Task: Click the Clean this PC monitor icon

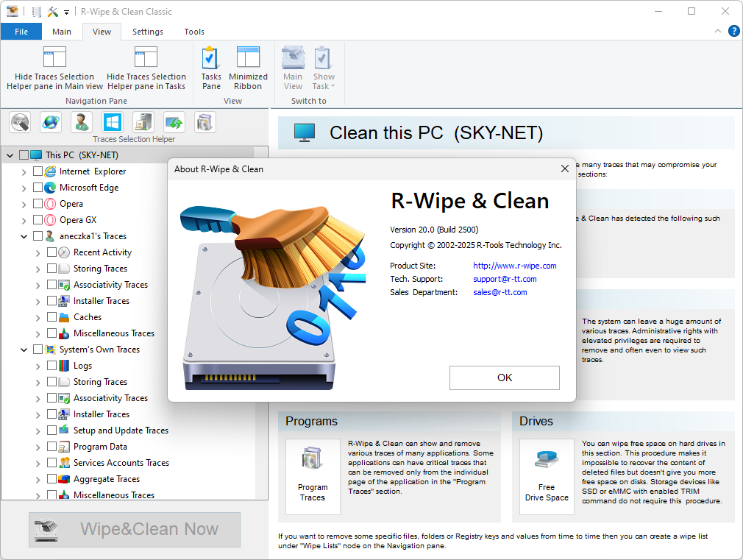Action: (305, 132)
